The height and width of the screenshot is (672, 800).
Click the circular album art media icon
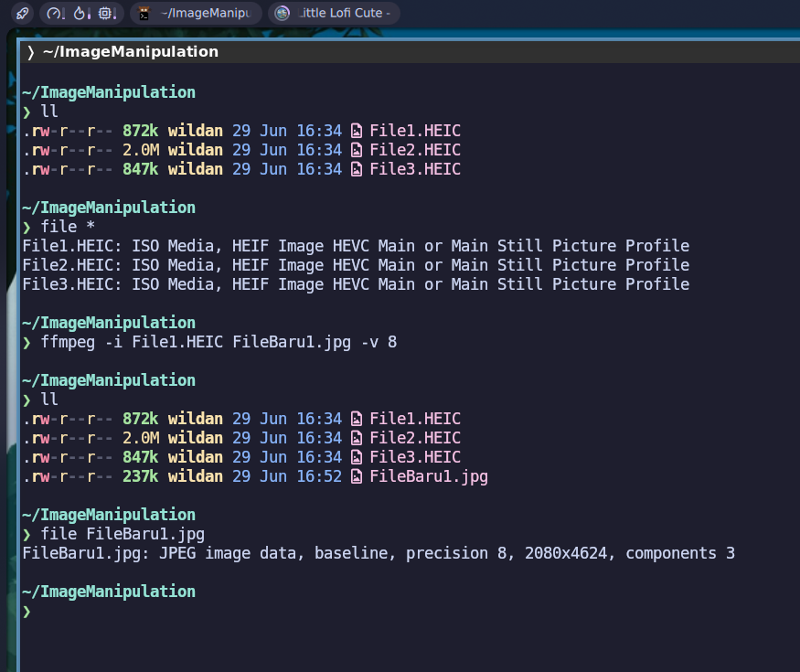[x=283, y=14]
